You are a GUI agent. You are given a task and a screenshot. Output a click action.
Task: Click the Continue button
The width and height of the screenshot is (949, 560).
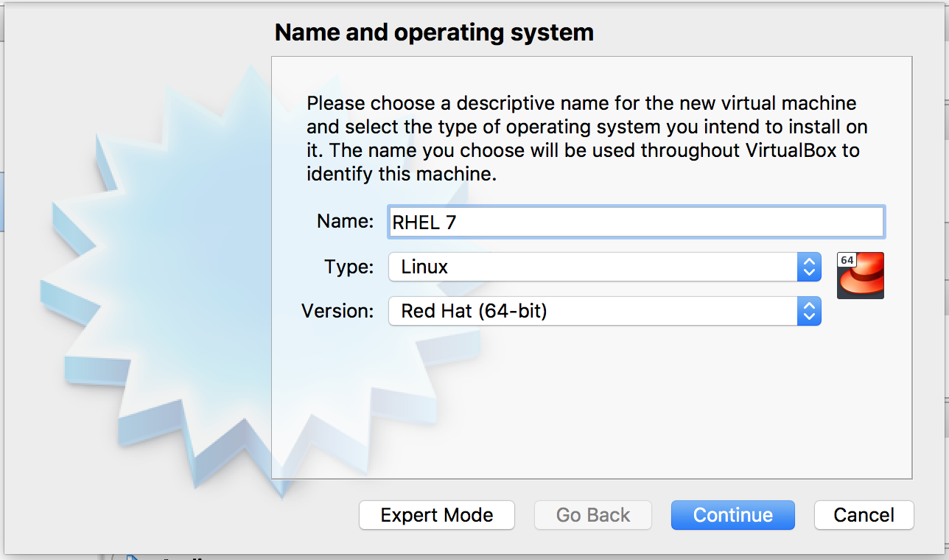point(732,515)
